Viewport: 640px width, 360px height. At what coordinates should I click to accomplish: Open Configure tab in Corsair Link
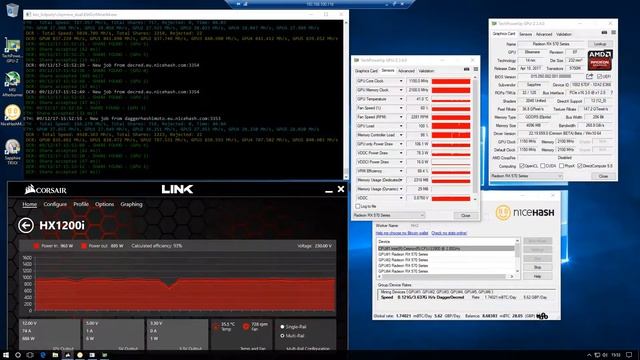click(x=55, y=204)
